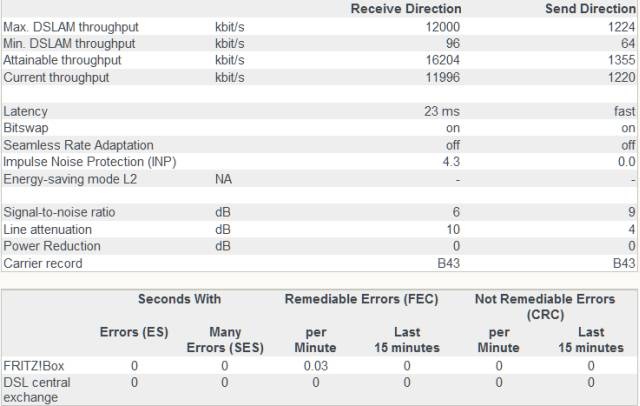Viewport: 640px width, 406px height.
Task: Click the 11996 current throughput value
Action: pos(442,77)
